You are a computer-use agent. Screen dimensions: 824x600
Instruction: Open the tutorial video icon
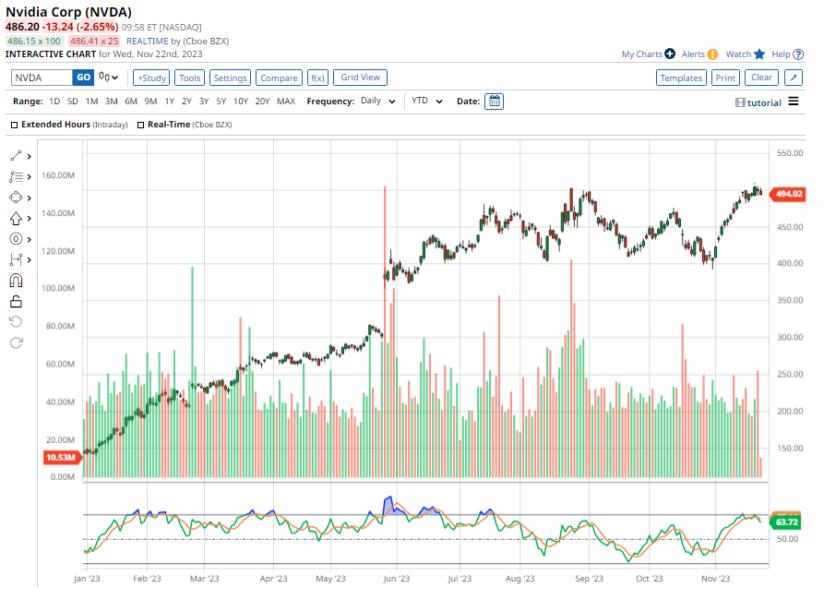click(740, 103)
